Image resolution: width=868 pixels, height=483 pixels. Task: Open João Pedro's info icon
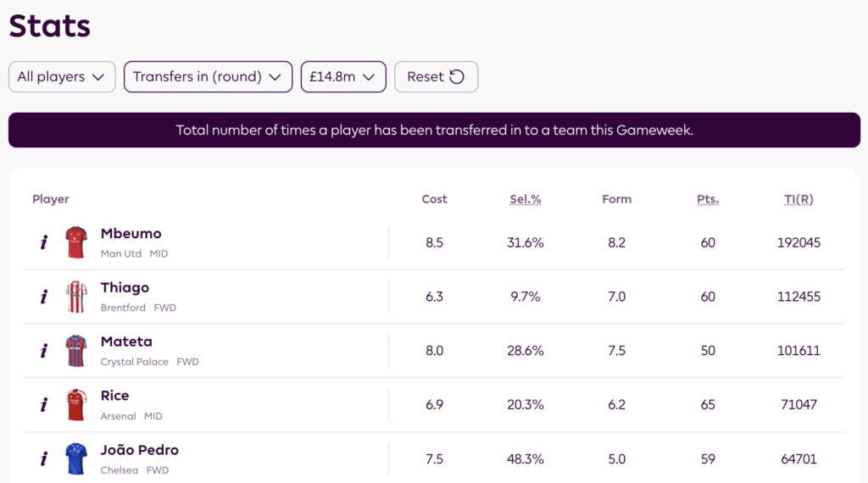43,459
